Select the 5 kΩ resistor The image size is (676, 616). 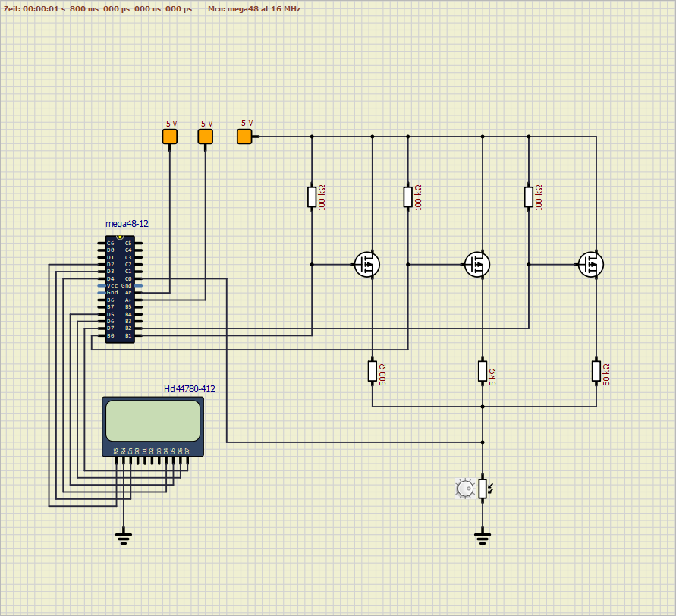pos(483,371)
